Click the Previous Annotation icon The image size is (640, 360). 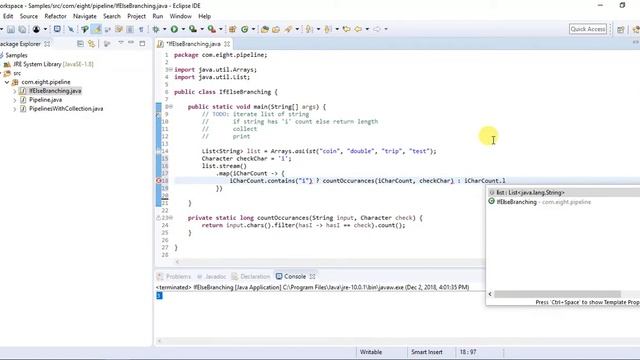328,29
